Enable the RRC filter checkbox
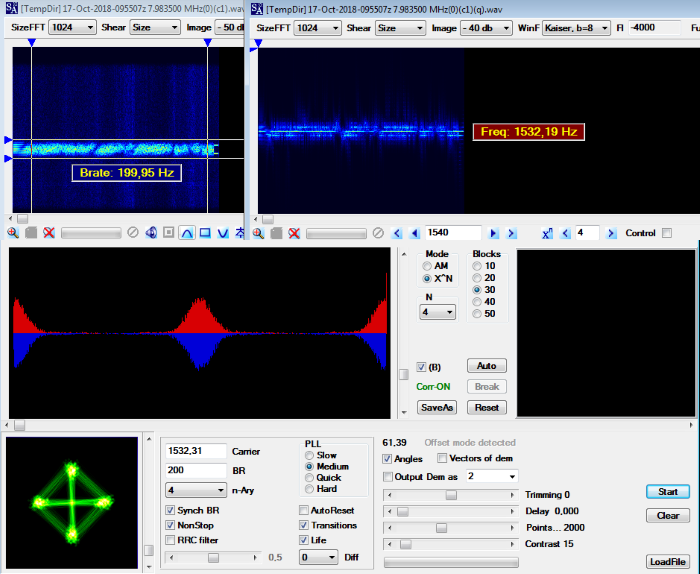The width and height of the screenshot is (700, 574). pyautogui.click(x=171, y=540)
